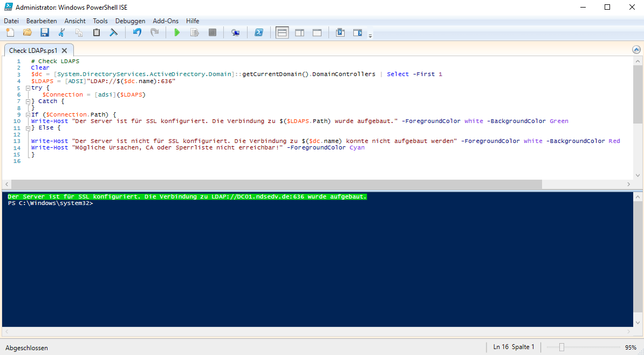644x355 pixels.
Task: Collapse the try block at line 5
Action: point(28,87)
